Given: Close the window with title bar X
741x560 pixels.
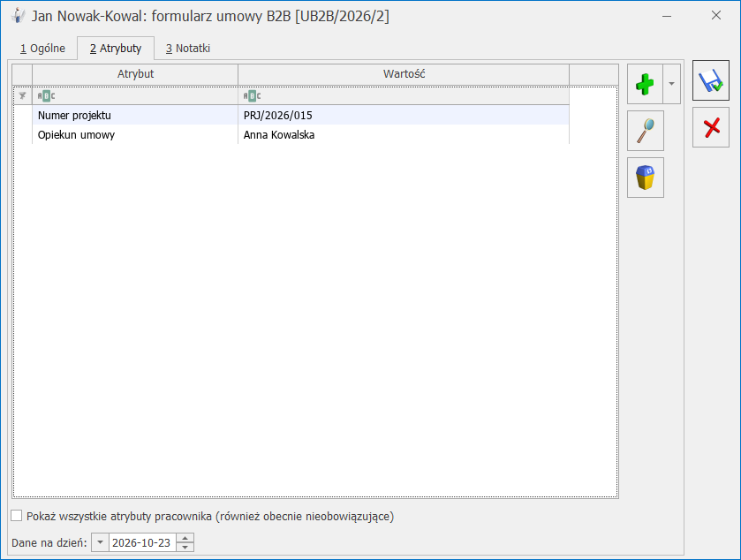Looking at the screenshot, I should pyautogui.click(x=716, y=16).
